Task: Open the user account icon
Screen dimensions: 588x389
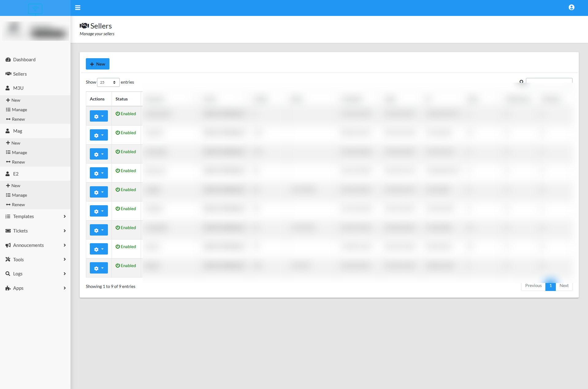Action: (571, 7)
